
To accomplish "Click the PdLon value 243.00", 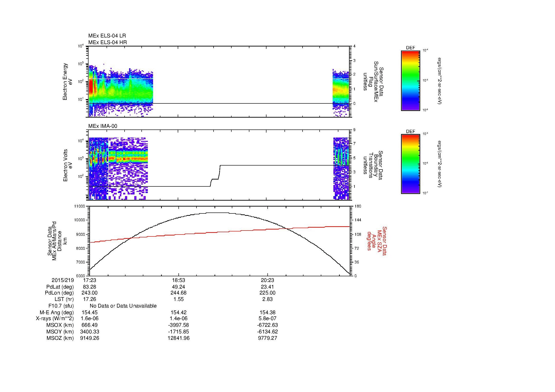I will [89, 293].
